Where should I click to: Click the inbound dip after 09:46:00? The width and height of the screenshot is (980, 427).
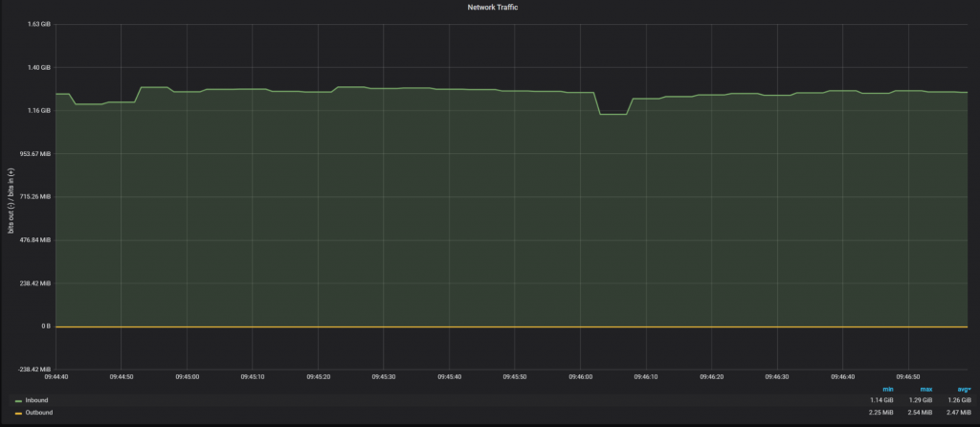click(x=612, y=114)
